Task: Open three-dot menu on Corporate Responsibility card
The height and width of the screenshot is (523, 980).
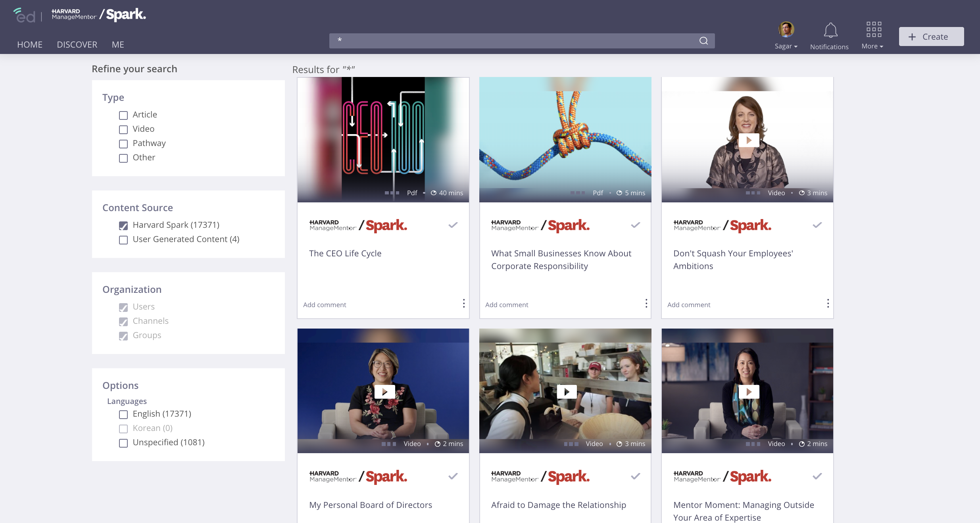Action: pos(646,304)
